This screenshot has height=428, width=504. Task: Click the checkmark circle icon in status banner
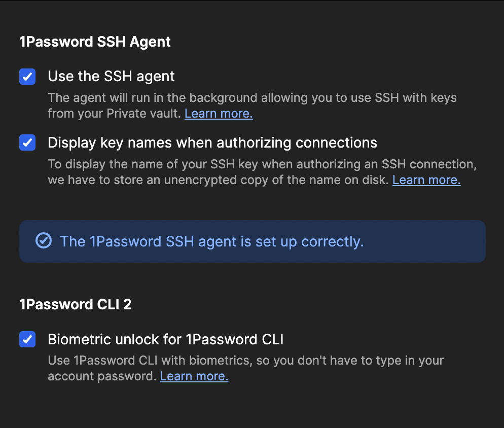pos(44,241)
